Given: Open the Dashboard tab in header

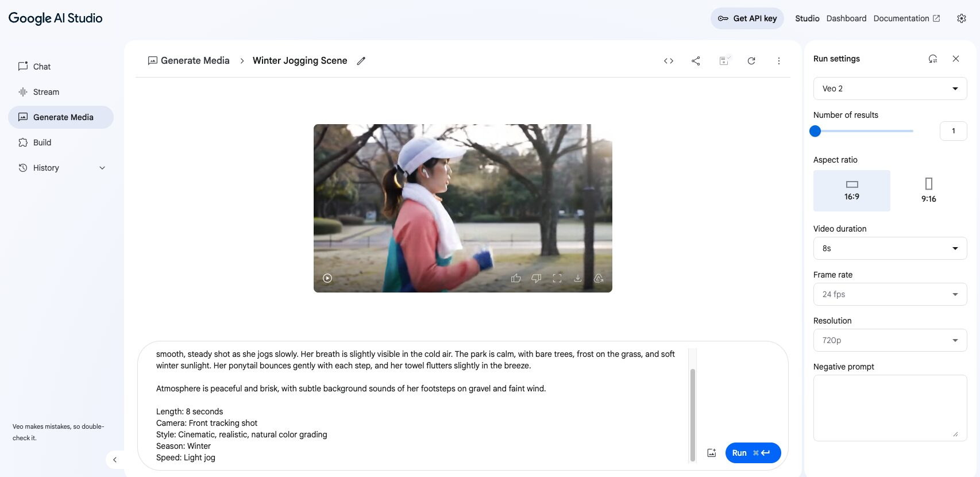Looking at the screenshot, I should click(x=846, y=18).
